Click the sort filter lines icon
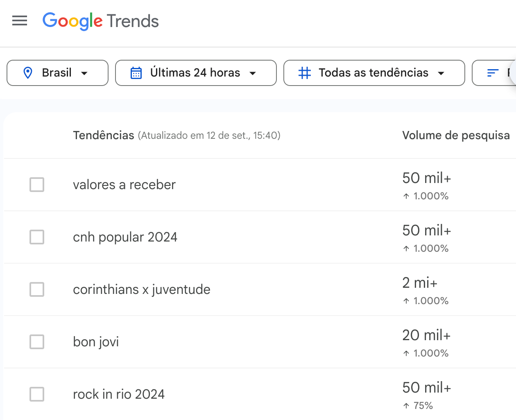The width and height of the screenshot is (516, 420). [493, 73]
